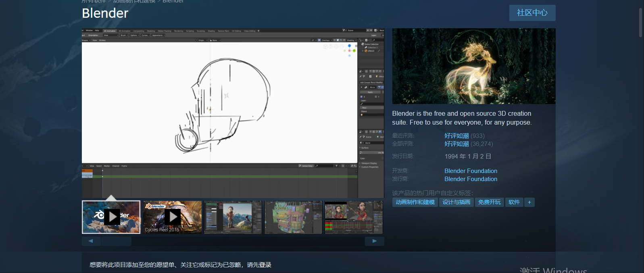Open Blender Foundation link in 开发商 row

point(471,171)
